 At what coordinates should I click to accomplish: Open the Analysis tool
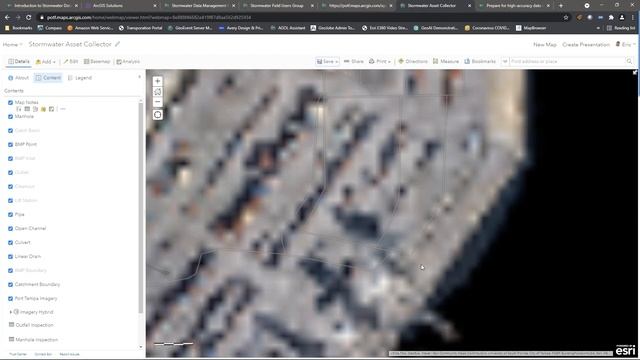128,62
